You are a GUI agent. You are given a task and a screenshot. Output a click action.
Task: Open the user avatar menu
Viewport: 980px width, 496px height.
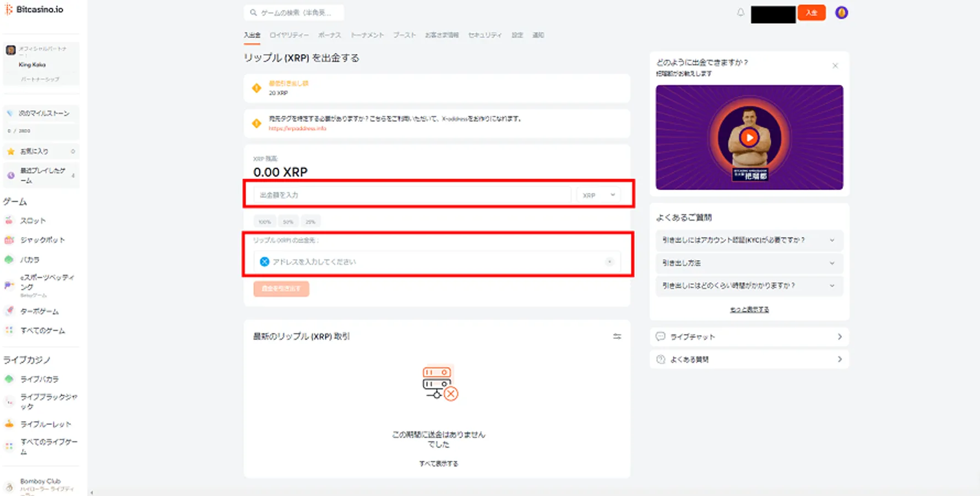point(841,12)
